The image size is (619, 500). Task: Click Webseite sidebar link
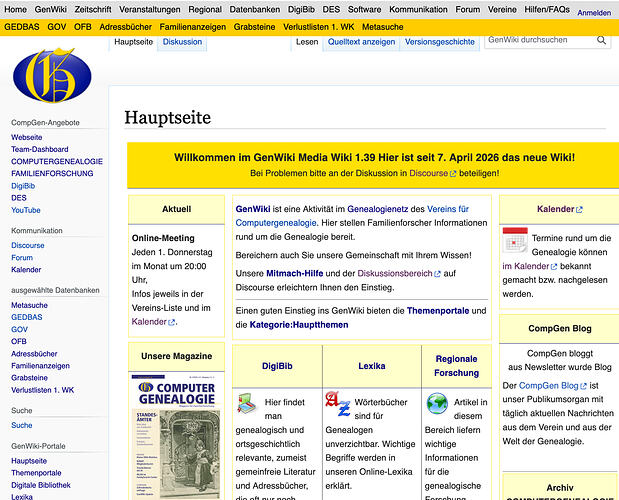(x=26, y=137)
